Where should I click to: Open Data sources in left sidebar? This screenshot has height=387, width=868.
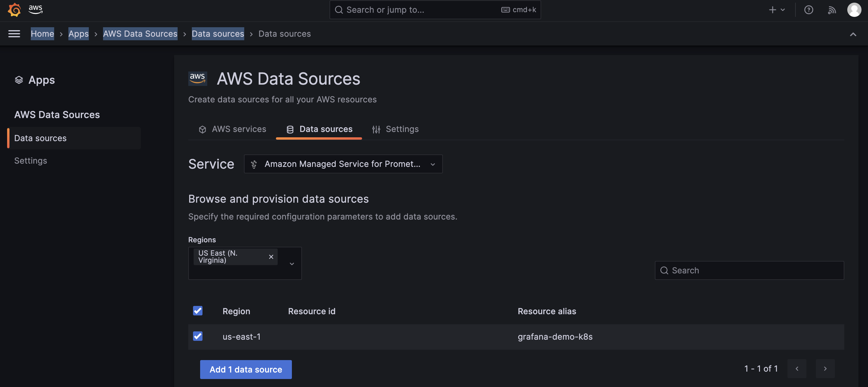[74, 138]
